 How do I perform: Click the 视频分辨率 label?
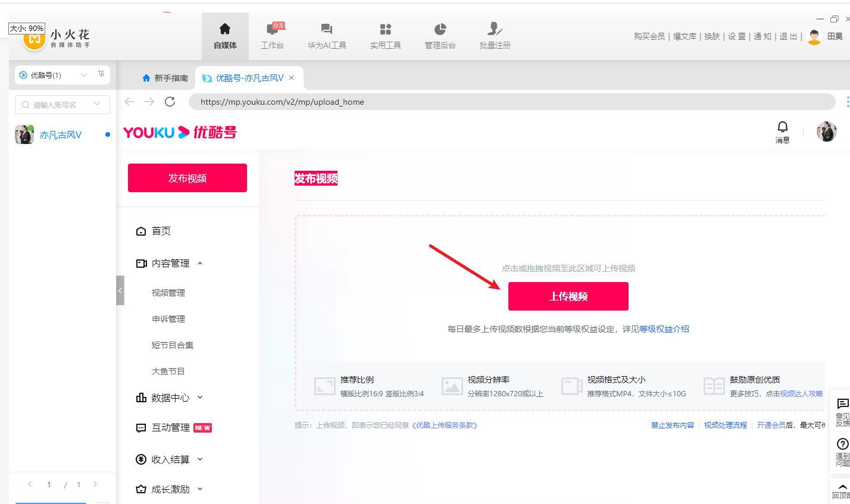[x=489, y=380]
